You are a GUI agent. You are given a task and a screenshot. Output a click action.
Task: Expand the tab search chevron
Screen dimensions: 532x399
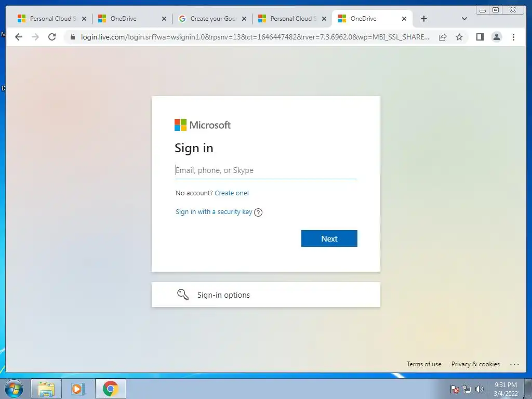(x=464, y=19)
